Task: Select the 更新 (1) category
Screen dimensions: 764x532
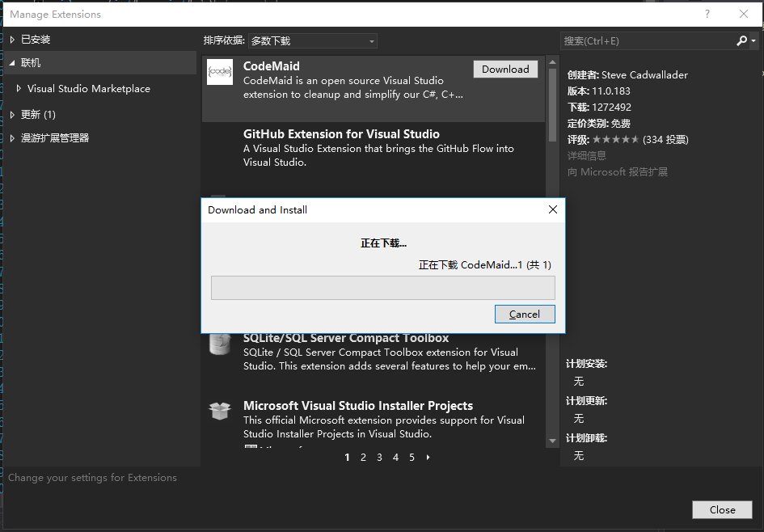Action: pos(38,115)
